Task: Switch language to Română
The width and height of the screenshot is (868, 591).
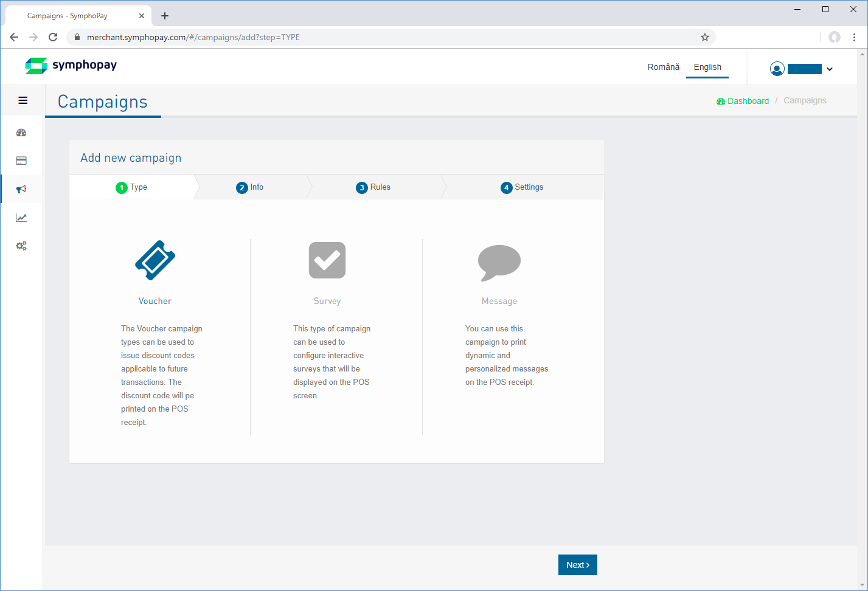Action: point(663,67)
